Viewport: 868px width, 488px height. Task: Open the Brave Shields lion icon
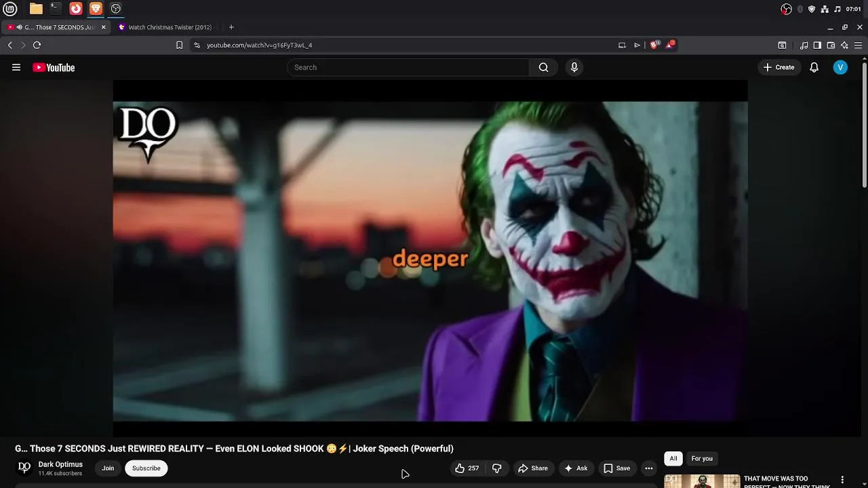(654, 45)
